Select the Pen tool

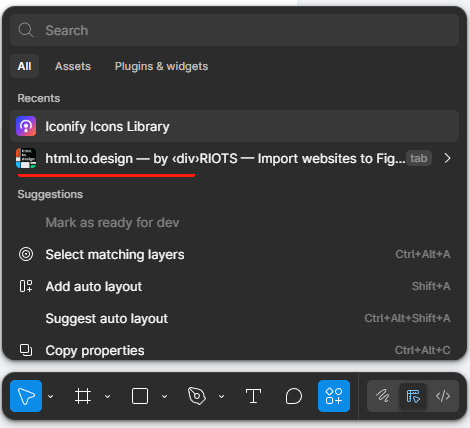click(197, 396)
